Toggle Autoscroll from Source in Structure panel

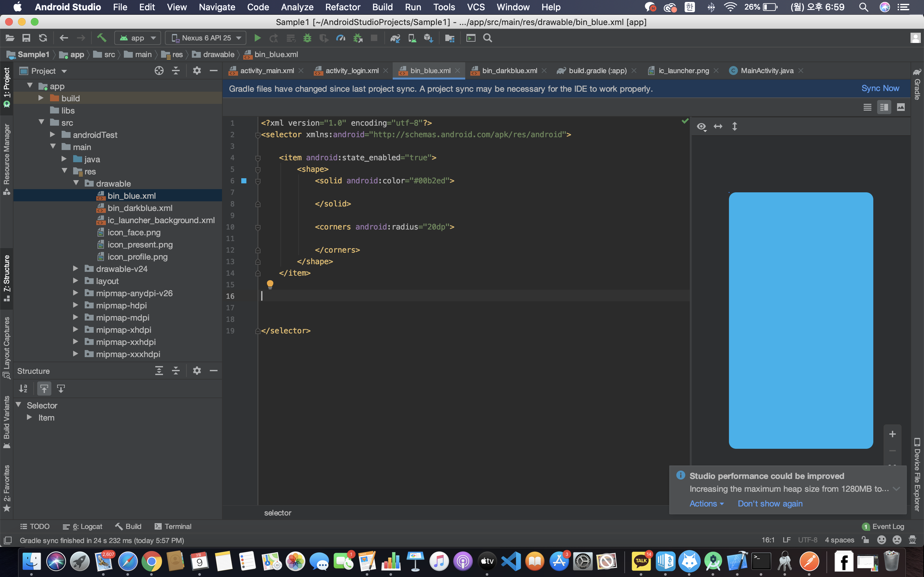click(x=61, y=389)
